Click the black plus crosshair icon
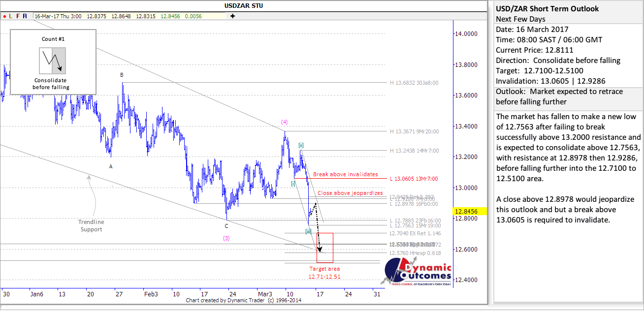The width and height of the screenshot is (644, 317). tap(232, 16)
